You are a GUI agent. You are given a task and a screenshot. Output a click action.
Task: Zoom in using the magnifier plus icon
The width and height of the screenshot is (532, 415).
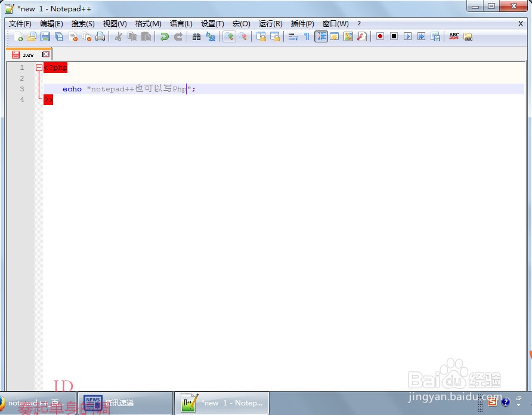(229, 36)
